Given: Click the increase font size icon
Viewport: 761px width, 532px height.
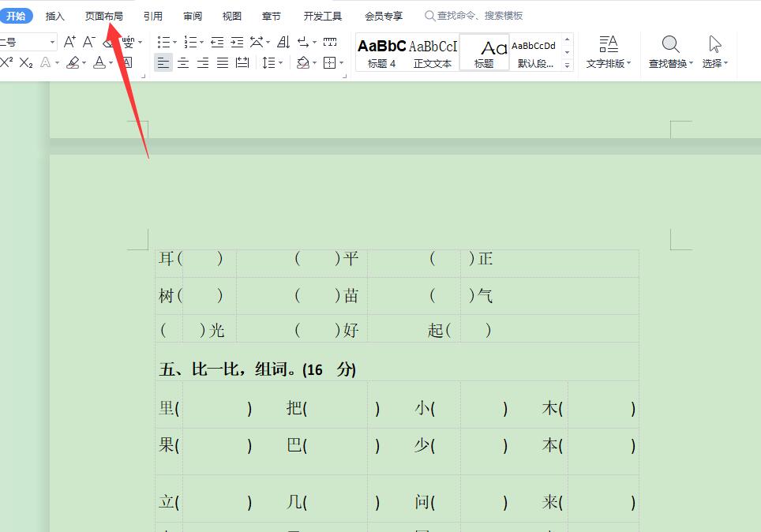Looking at the screenshot, I should point(70,42).
